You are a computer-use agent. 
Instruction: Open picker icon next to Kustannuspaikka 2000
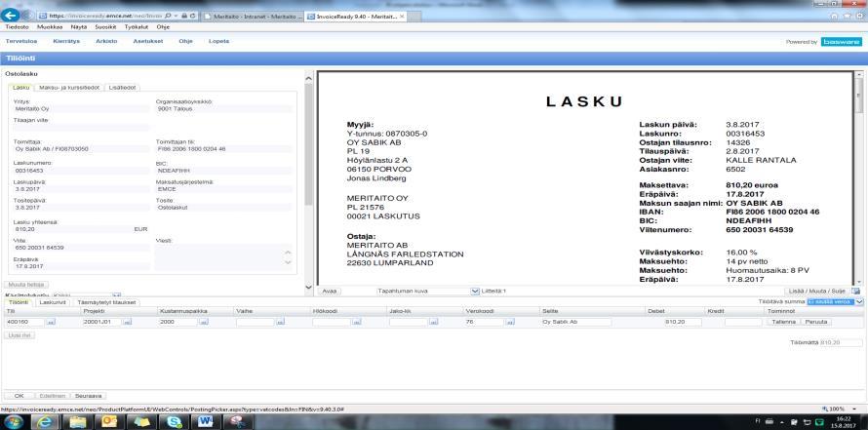pos(203,322)
